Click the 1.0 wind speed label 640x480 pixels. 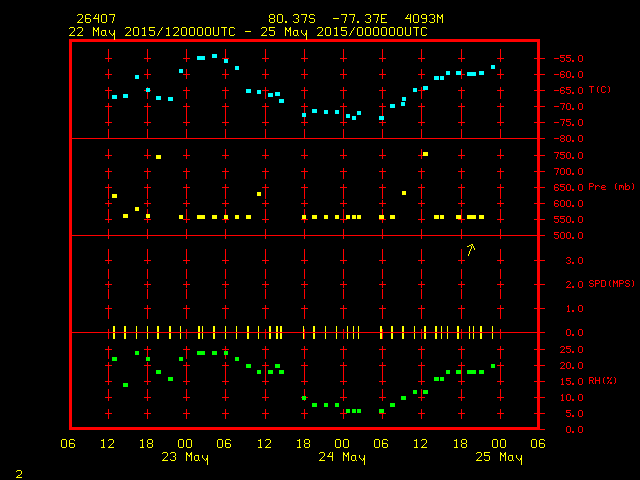click(x=575, y=309)
